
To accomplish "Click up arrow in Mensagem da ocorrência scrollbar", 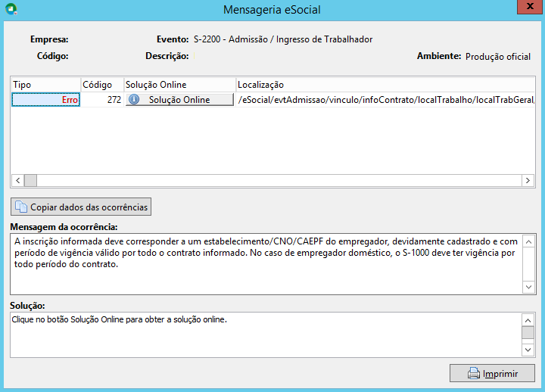I will coord(528,241).
